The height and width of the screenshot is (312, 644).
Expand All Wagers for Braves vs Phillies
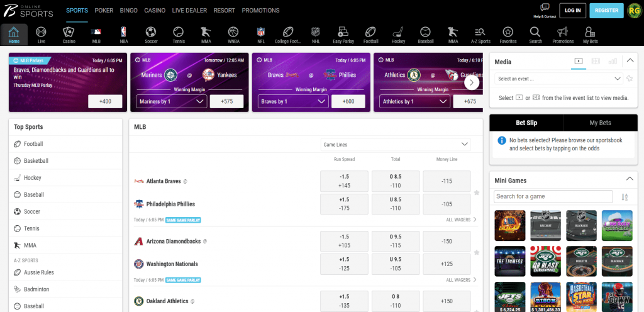tap(462, 220)
